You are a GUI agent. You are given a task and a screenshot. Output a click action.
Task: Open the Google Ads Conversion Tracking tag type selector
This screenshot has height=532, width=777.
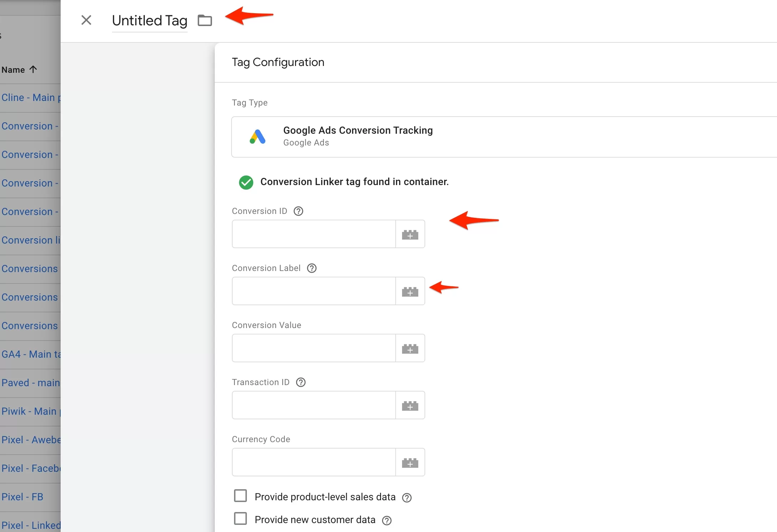(x=504, y=137)
